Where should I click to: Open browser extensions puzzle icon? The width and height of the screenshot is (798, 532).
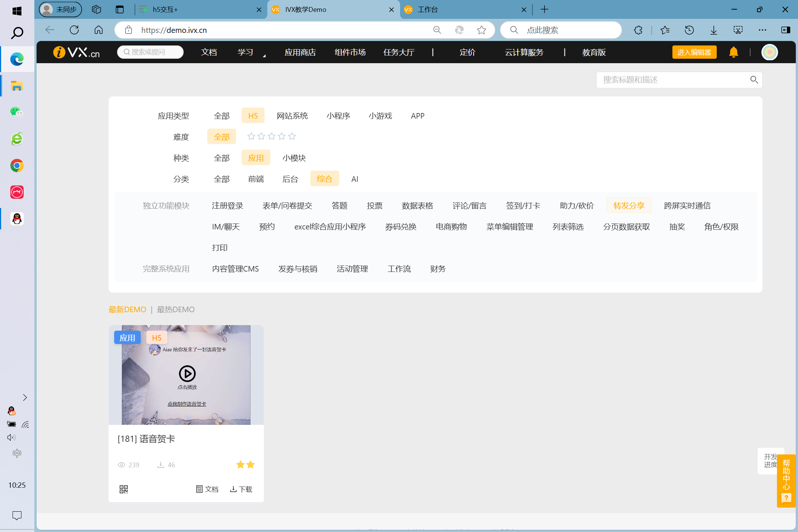pos(638,30)
